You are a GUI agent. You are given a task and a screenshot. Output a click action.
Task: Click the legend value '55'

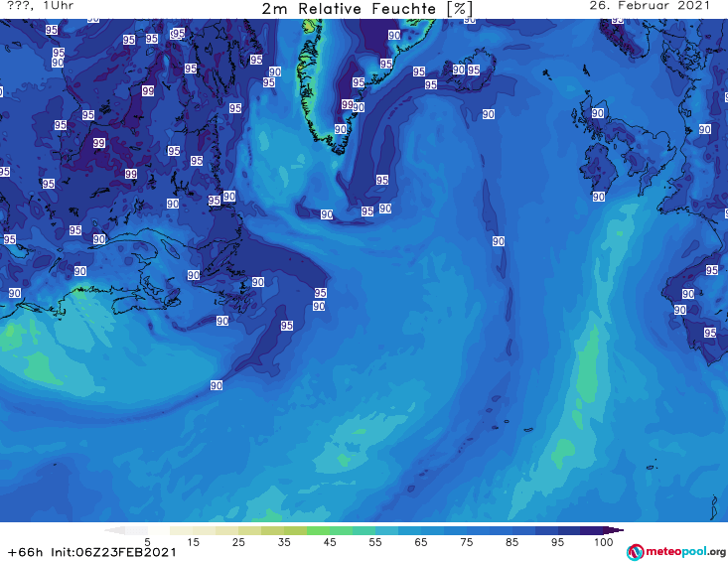pos(375,542)
